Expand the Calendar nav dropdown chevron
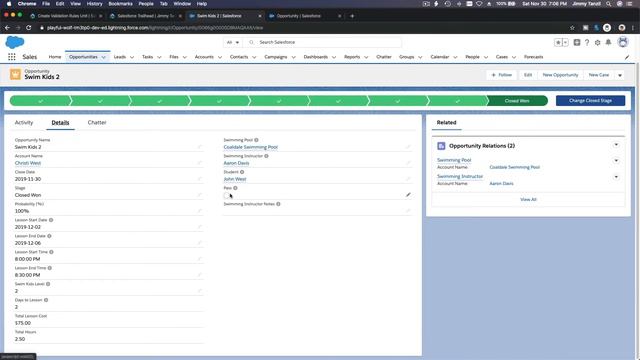The width and height of the screenshot is (640, 360). 455,57
